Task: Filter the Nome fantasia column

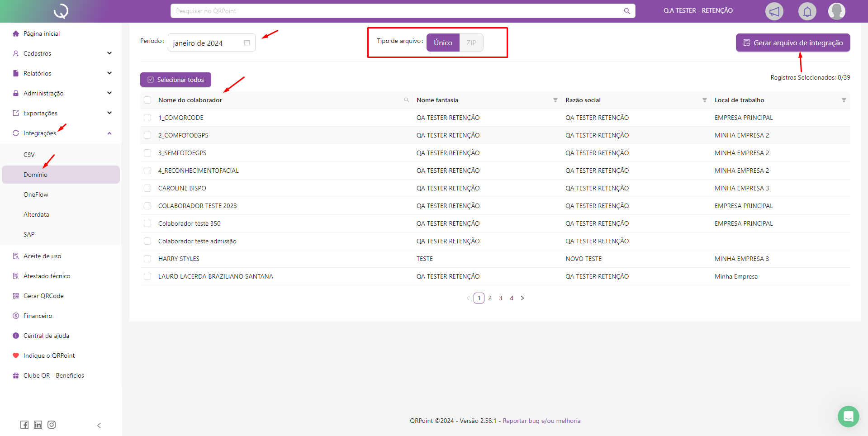Action: coord(555,100)
